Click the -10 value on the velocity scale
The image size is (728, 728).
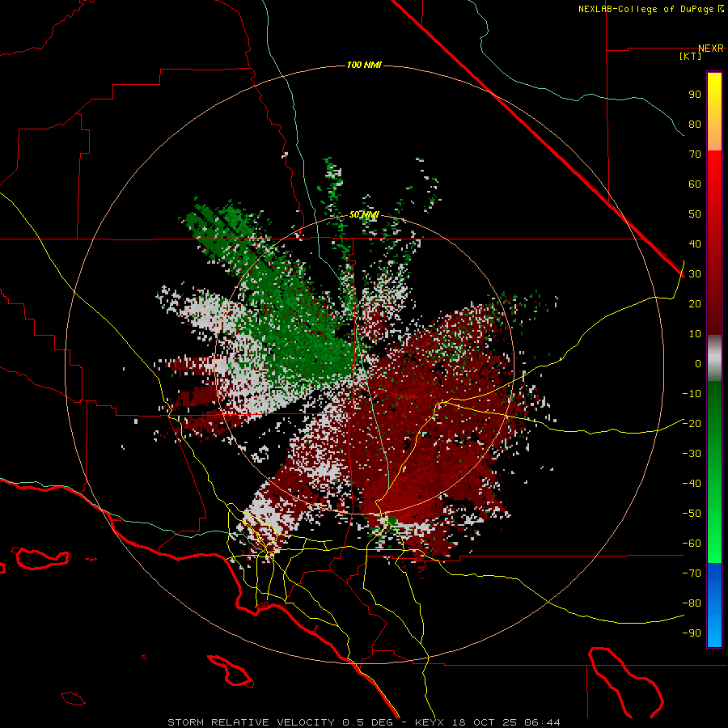[692, 394]
